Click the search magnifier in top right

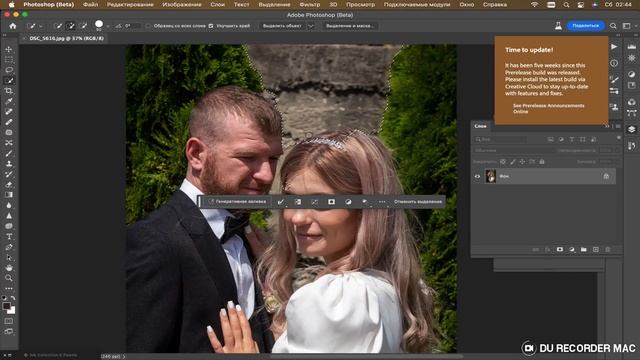[613, 26]
